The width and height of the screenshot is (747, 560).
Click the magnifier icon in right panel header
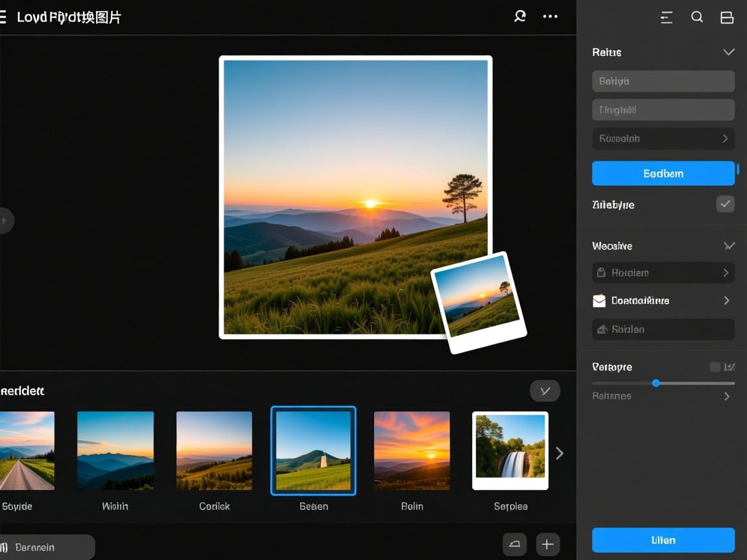point(697,17)
